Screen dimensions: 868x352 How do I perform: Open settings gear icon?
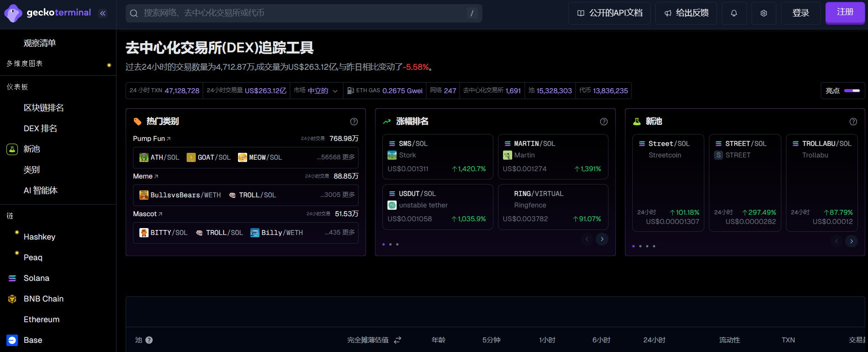coord(764,13)
